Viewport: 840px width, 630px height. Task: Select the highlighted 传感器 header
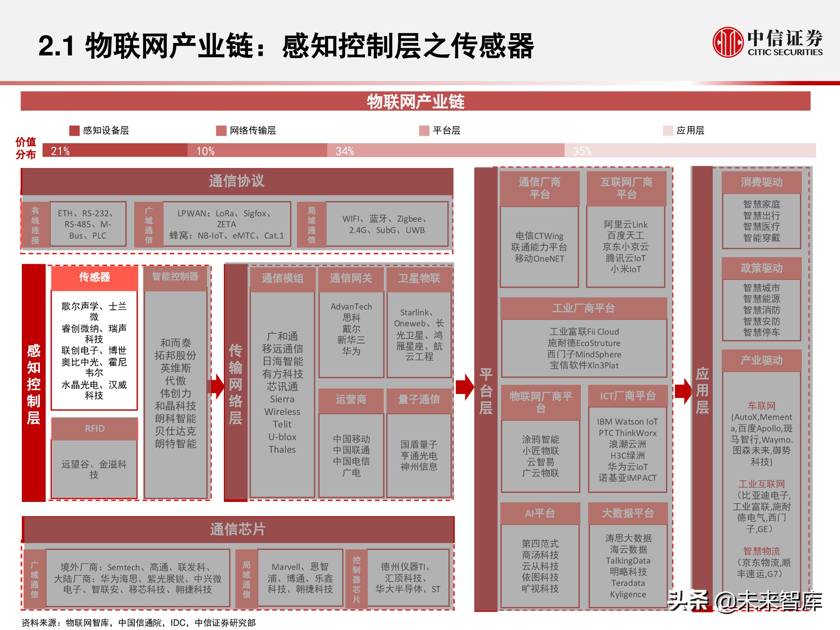tap(94, 277)
